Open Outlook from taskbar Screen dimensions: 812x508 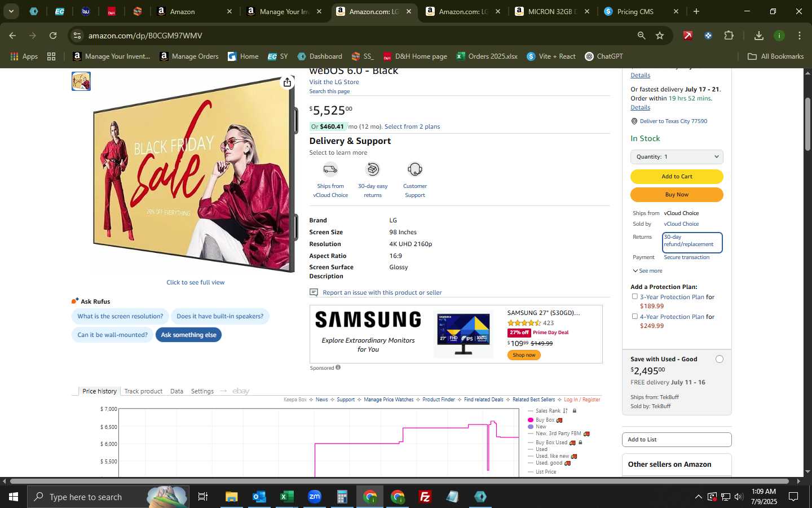(259, 497)
